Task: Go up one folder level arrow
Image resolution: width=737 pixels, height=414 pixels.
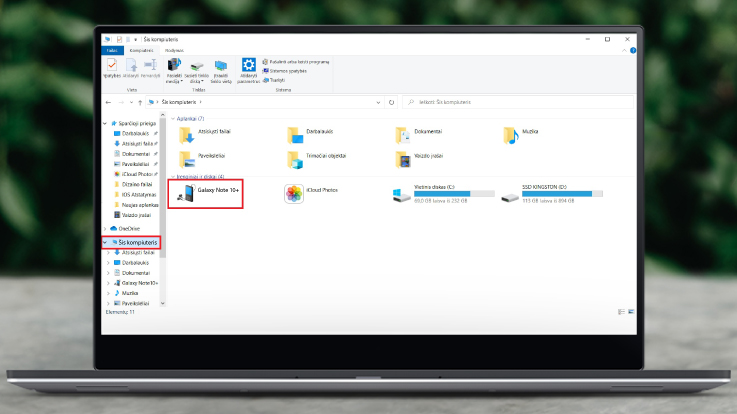Action: point(138,102)
